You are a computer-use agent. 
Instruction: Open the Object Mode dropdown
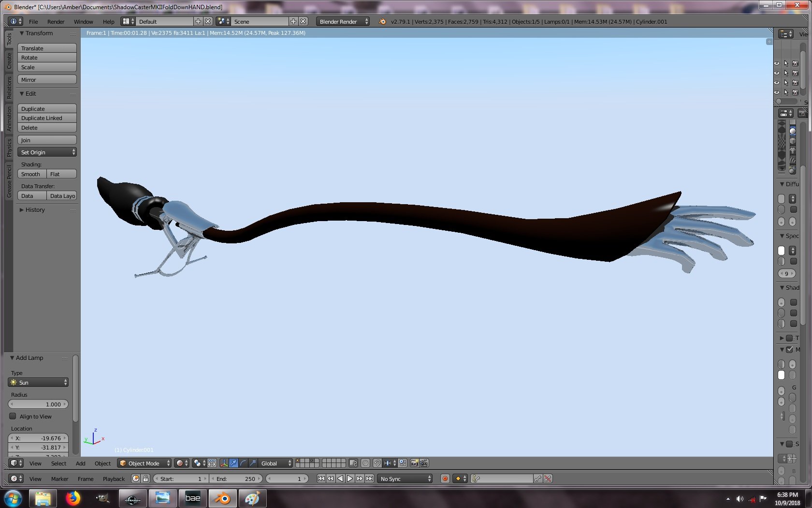tap(145, 463)
